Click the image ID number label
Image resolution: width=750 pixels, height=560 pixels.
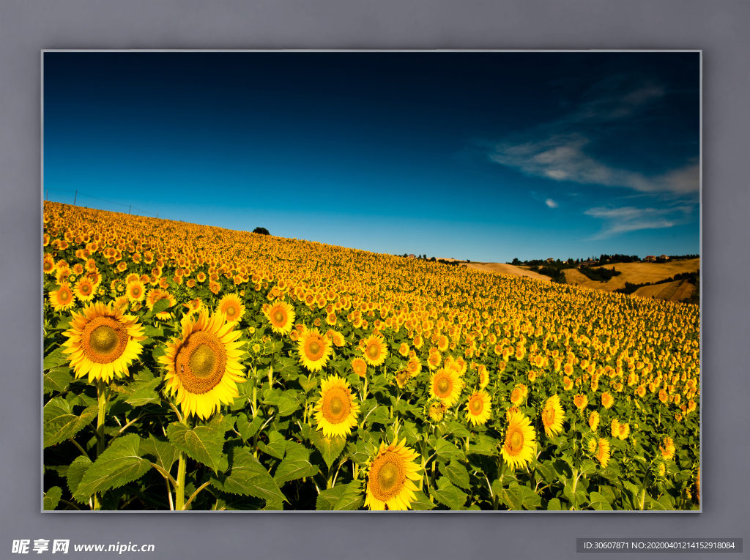click(658, 545)
